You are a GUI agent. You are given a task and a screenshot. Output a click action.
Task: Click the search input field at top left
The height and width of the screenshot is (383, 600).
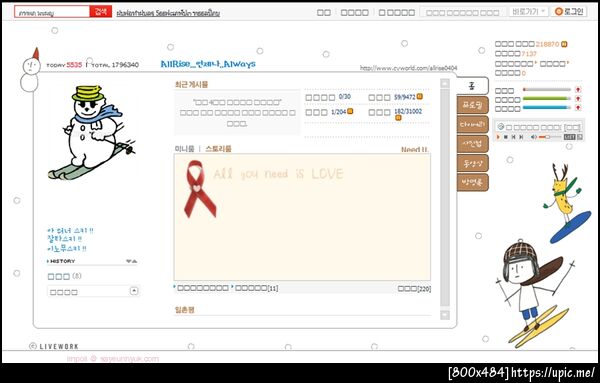click(52, 12)
